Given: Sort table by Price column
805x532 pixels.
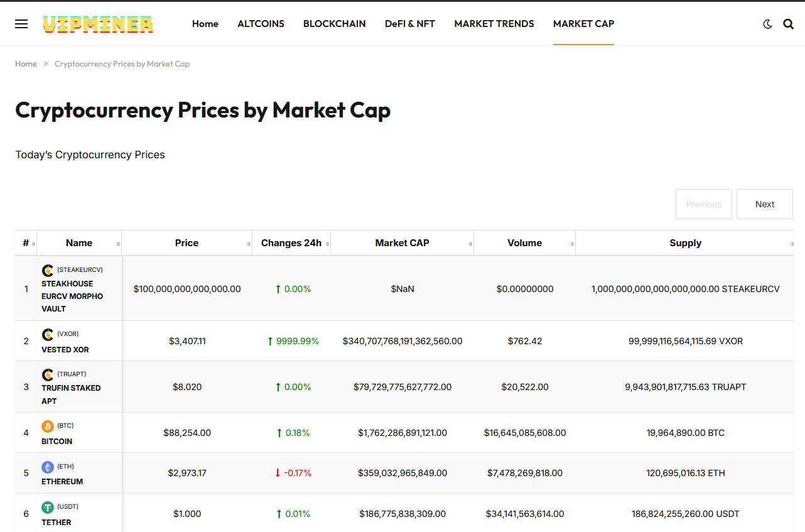Looking at the screenshot, I should pyautogui.click(x=186, y=243).
